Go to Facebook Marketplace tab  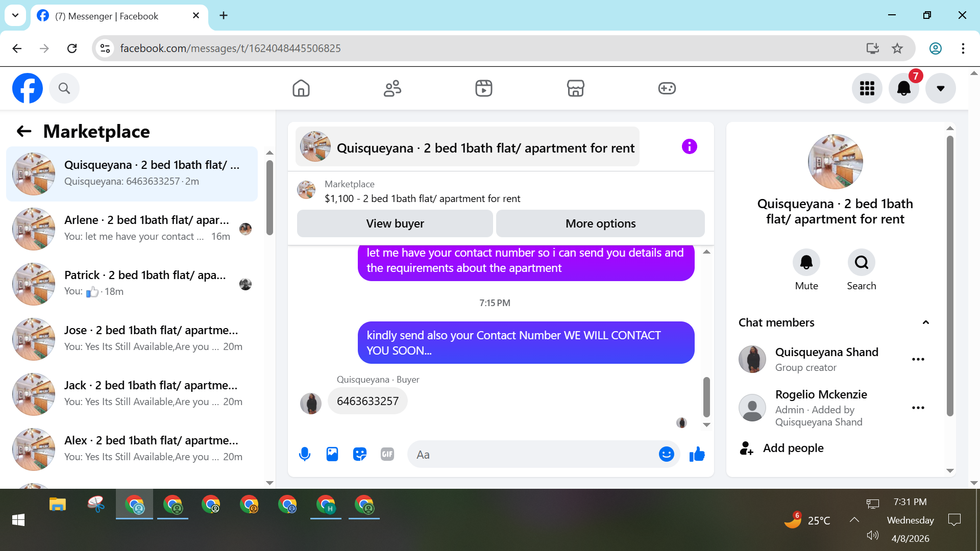pos(575,88)
